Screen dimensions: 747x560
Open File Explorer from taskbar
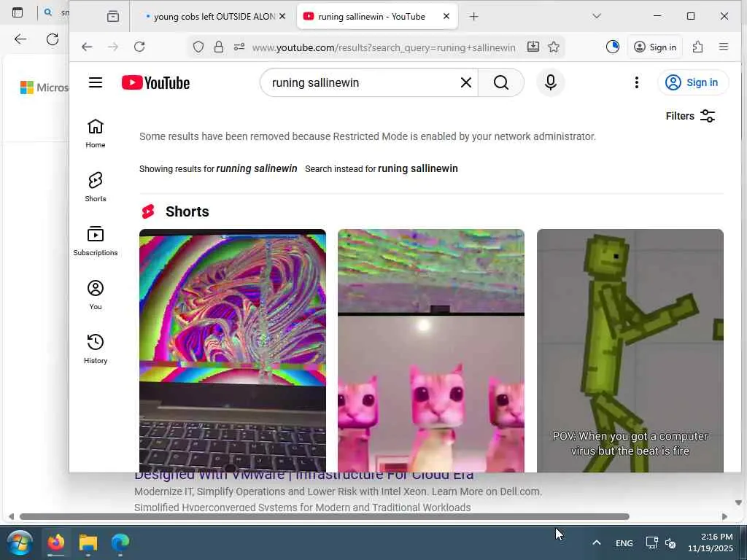click(88, 542)
